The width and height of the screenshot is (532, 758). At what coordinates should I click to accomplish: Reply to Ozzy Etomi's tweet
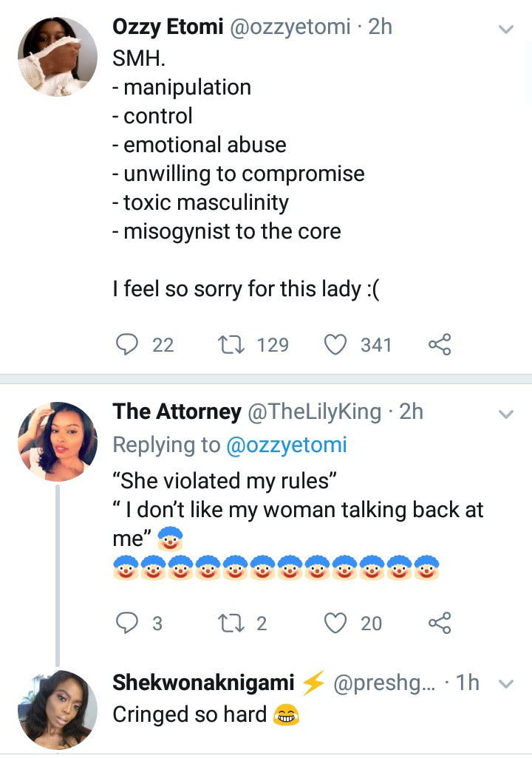point(129,344)
